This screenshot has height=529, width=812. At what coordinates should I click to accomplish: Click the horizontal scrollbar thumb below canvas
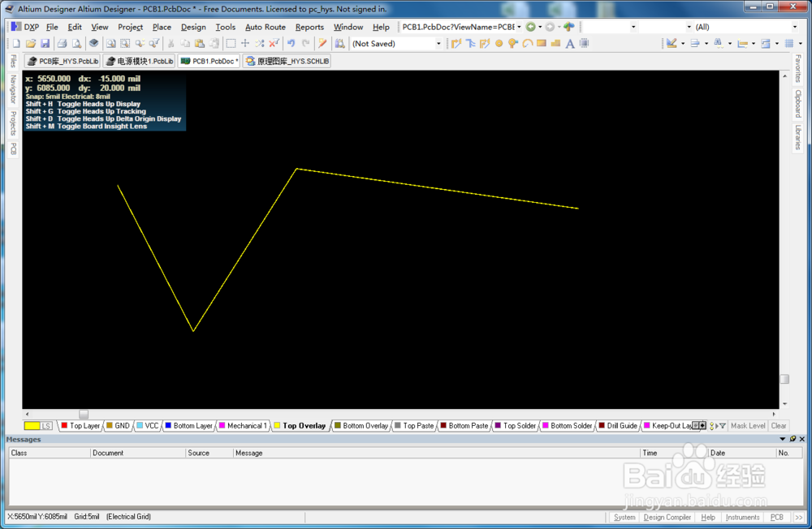coord(84,414)
